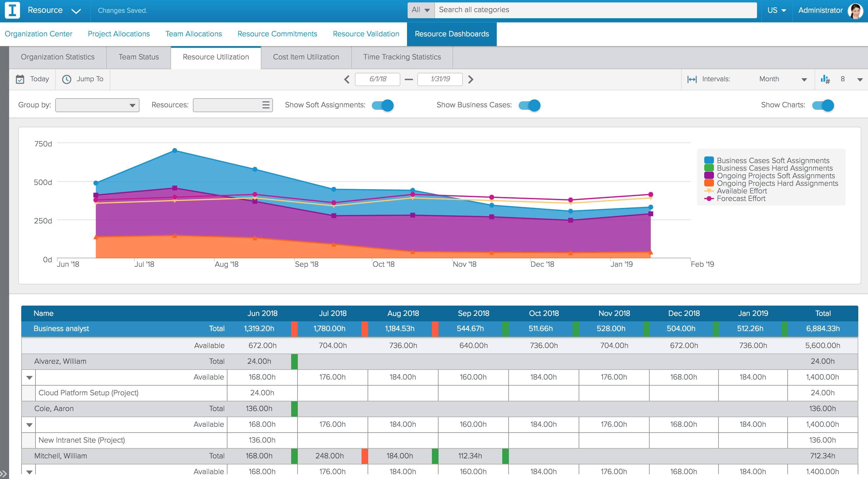Open Resource Validation page
Screen dimensions: 868x479
point(365,34)
